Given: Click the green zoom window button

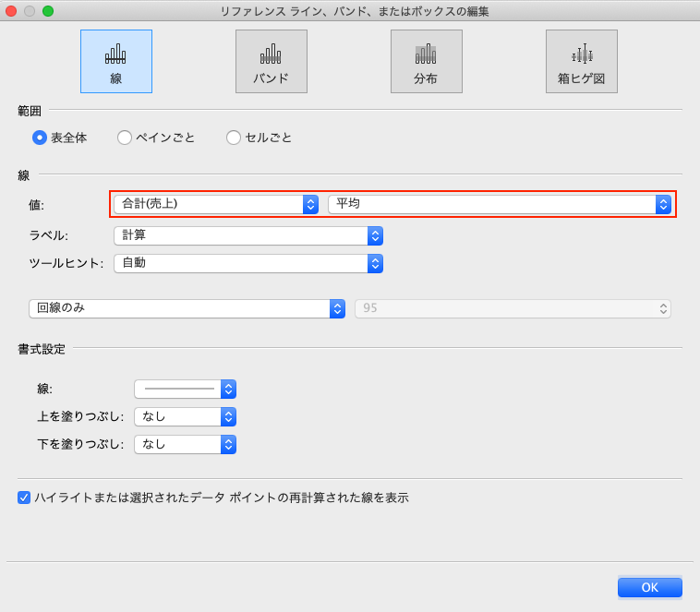Looking at the screenshot, I should coord(48,11).
